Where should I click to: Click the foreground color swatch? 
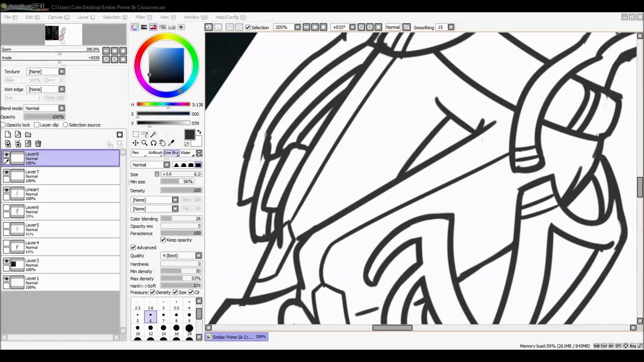(x=189, y=134)
